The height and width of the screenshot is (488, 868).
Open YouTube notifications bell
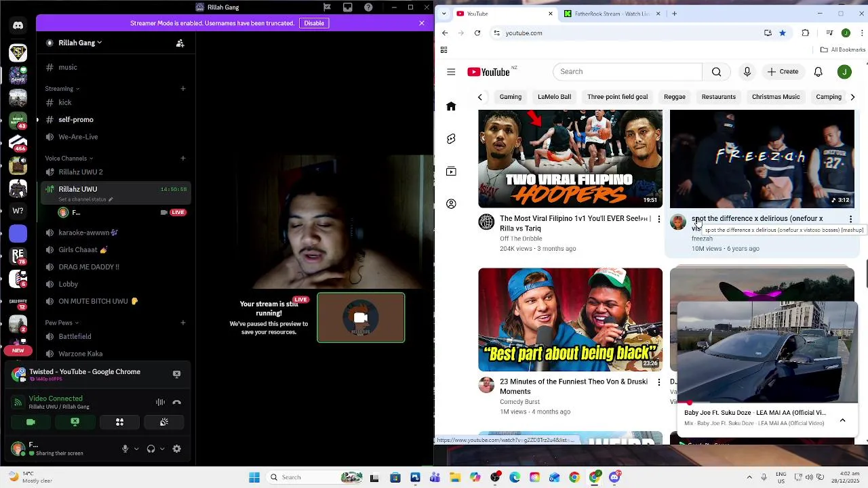pos(818,72)
